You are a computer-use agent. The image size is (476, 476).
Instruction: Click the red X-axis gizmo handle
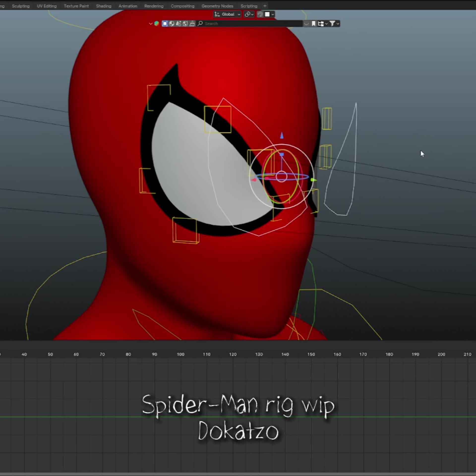click(x=254, y=180)
